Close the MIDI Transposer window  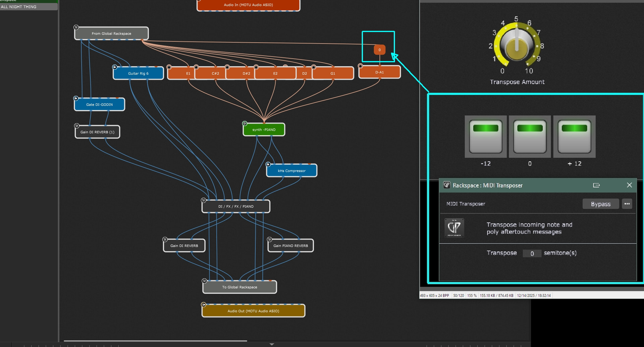click(x=629, y=185)
